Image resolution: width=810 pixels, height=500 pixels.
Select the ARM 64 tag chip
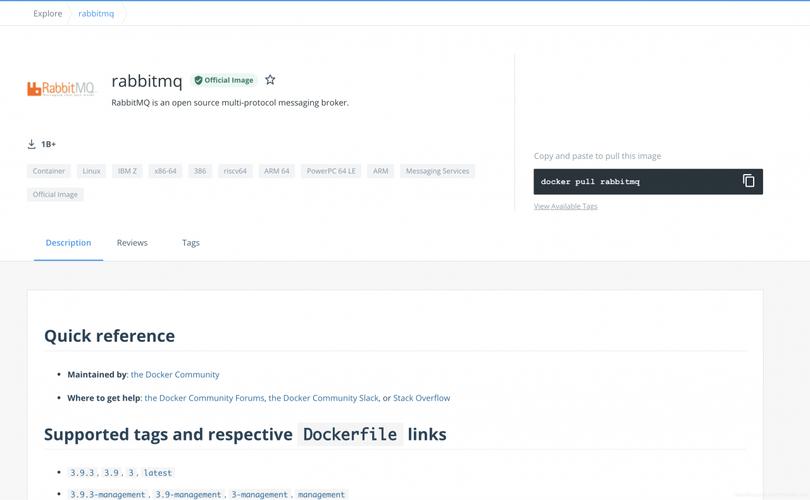(x=276, y=171)
